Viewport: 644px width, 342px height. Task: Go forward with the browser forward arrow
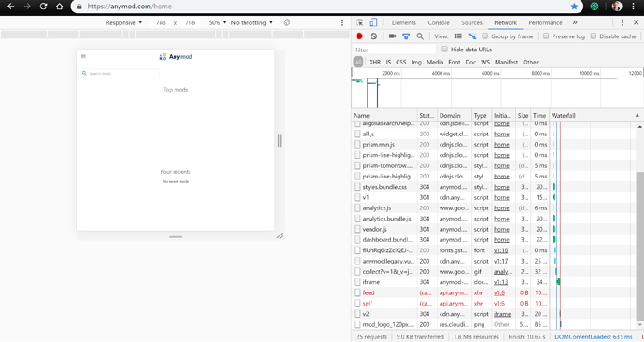tap(27, 7)
